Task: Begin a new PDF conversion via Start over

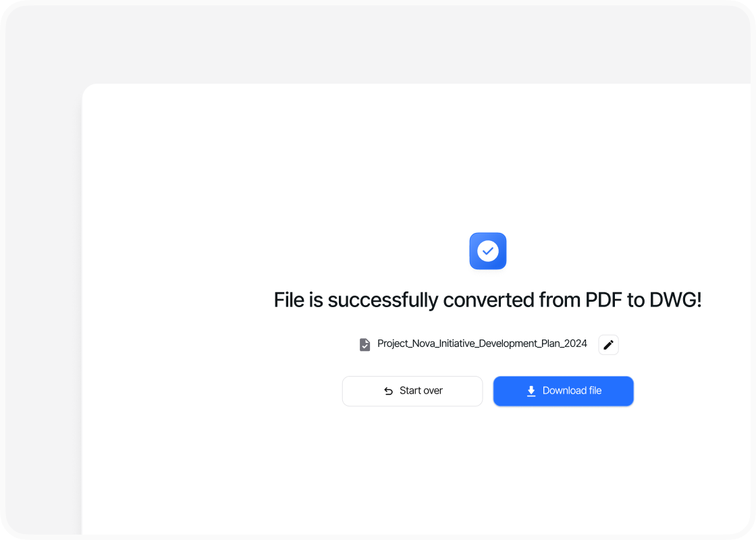Action: click(x=412, y=391)
